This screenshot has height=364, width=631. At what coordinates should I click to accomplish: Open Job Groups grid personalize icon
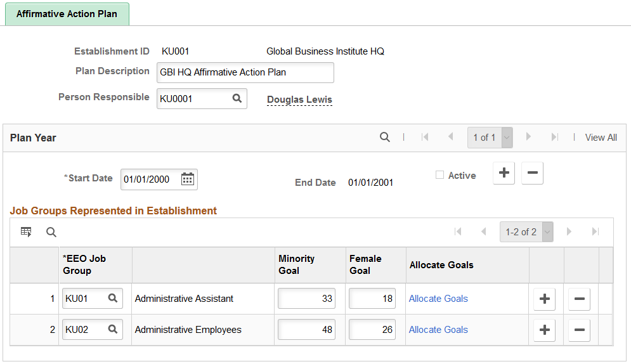point(26,232)
